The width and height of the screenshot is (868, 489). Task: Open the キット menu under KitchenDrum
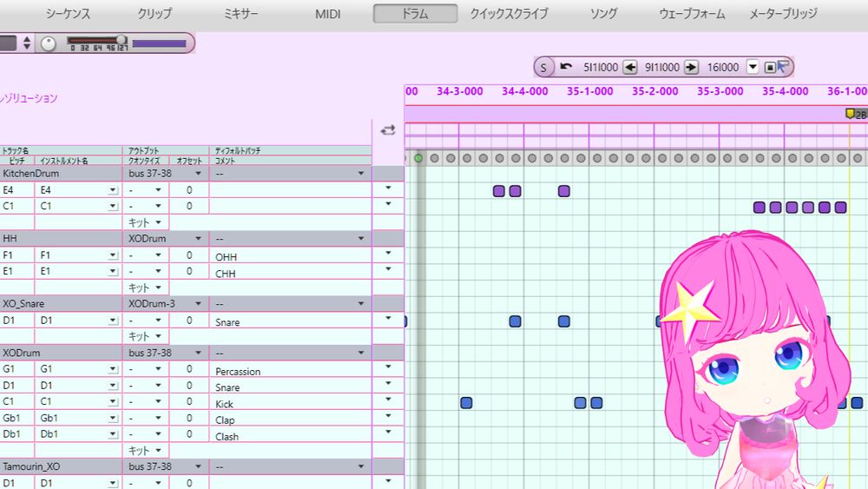click(x=145, y=222)
